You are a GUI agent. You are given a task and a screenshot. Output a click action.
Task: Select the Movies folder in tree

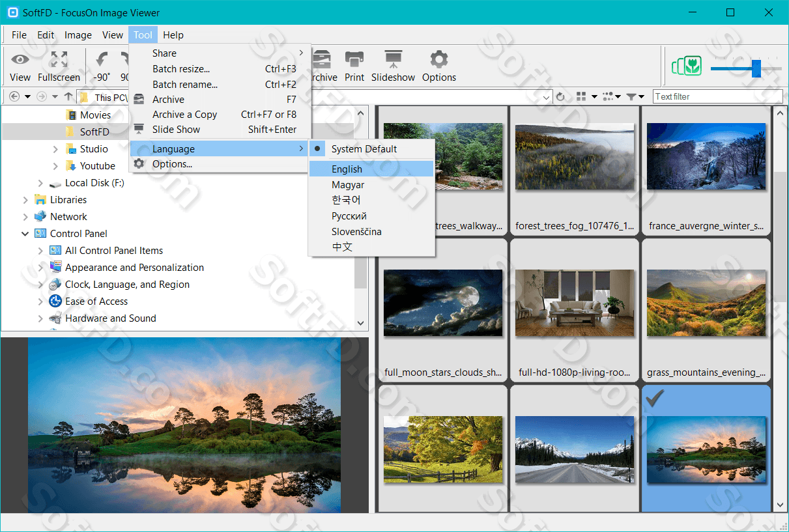(95, 115)
